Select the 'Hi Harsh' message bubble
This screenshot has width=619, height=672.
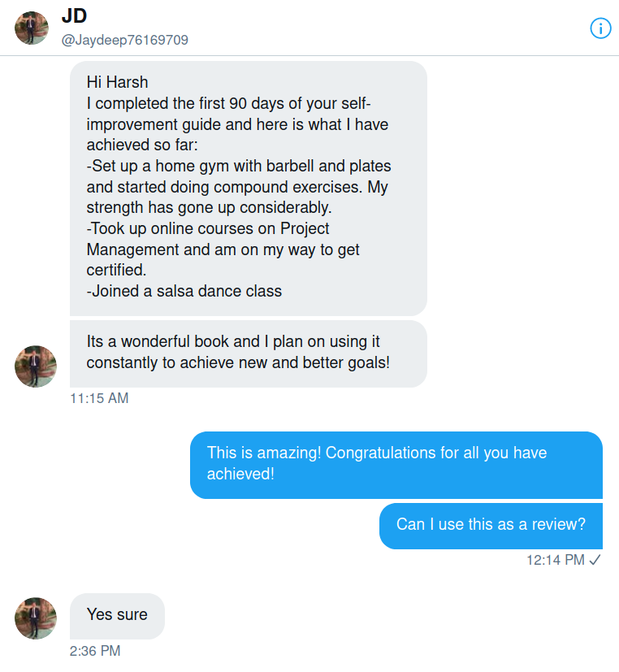coord(248,187)
